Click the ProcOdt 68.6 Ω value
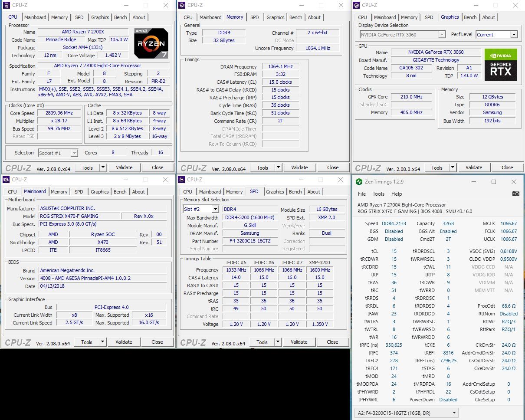Viewport: 525px width, 420px height. [509, 306]
